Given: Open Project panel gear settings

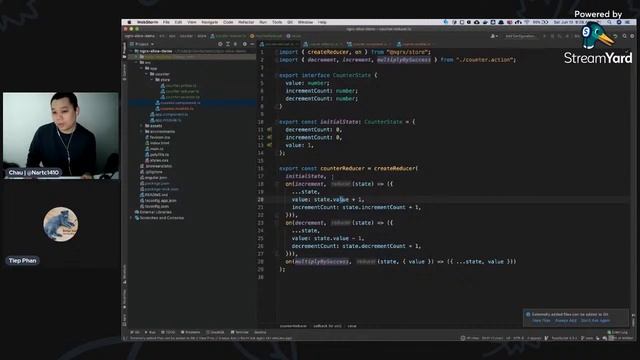Looking at the screenshot, I should click(244, 44).
